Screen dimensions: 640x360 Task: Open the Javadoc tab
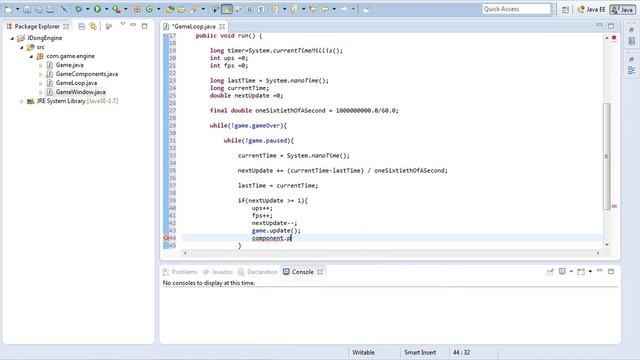point(218,272)
